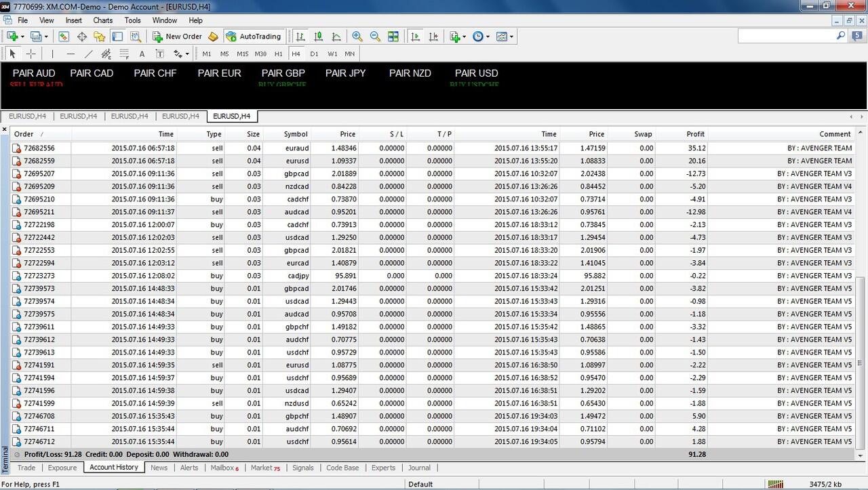The height and width of the screenshot is (490, 868).
Task: Open the File menu
Action: 22,20
